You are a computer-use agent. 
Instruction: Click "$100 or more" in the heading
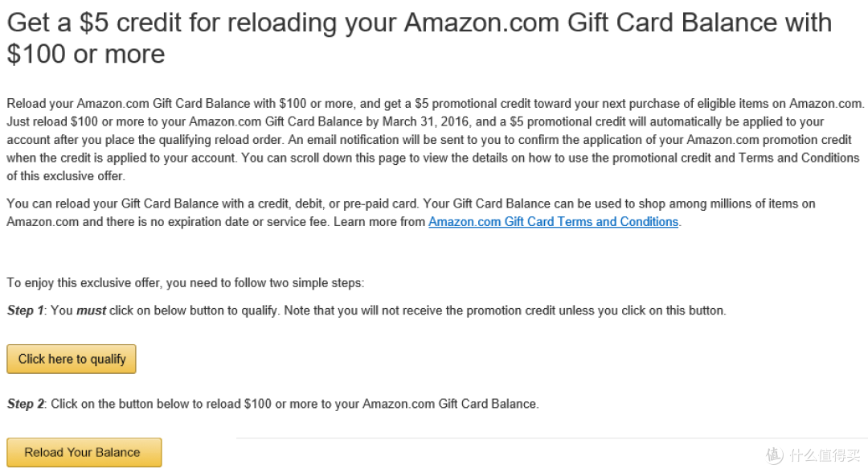[86, 54]
